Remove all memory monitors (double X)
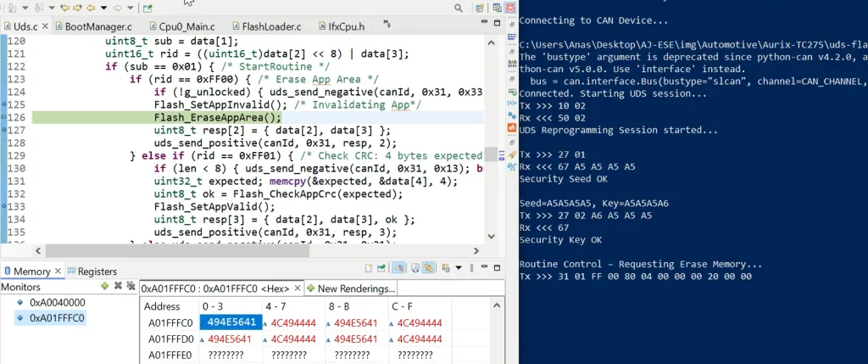868x364 pixels. [131, 286]
